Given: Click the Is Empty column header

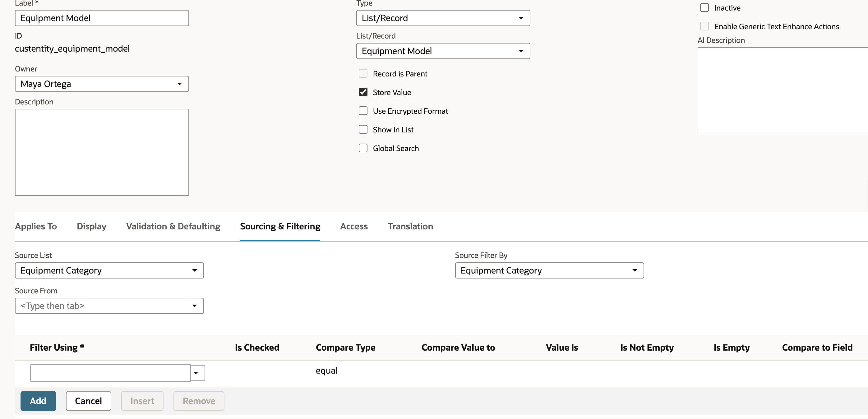Looking at the screenshot, I should coord(732,347).
